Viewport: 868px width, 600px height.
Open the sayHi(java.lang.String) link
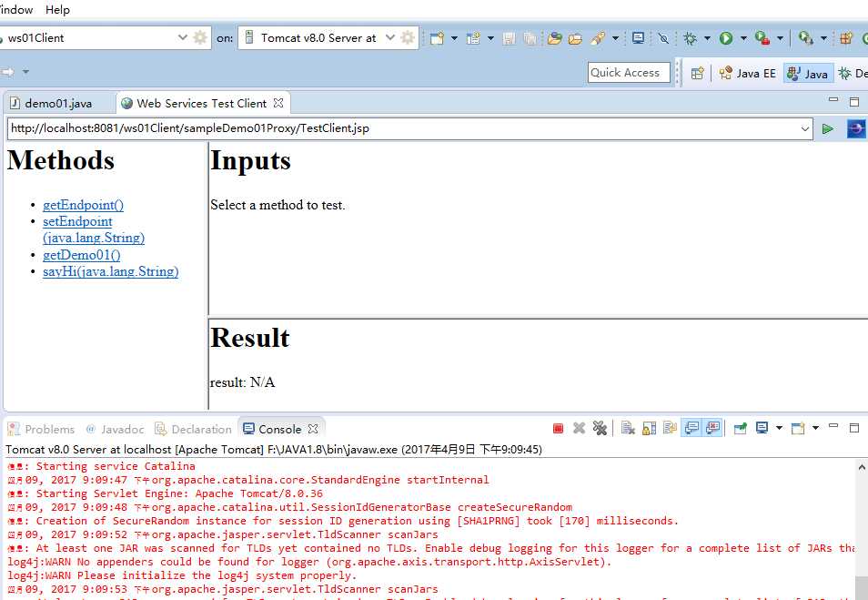click(111, 271)
